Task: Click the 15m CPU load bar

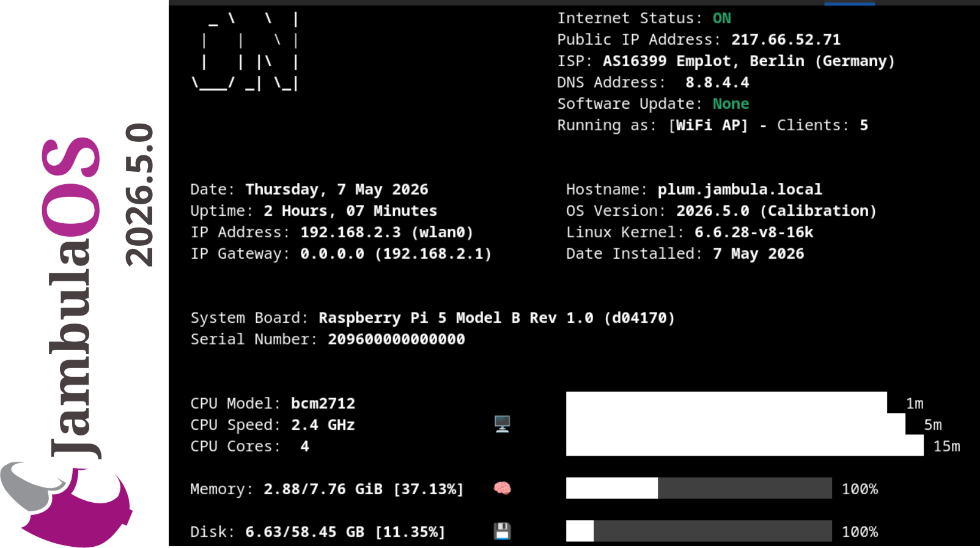Action: coord(745,445)
